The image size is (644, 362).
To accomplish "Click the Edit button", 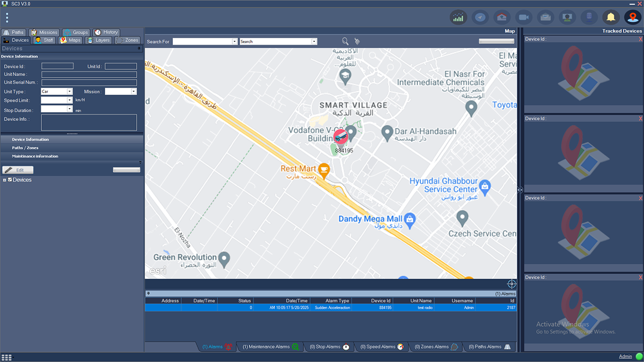I will (18, 170).
